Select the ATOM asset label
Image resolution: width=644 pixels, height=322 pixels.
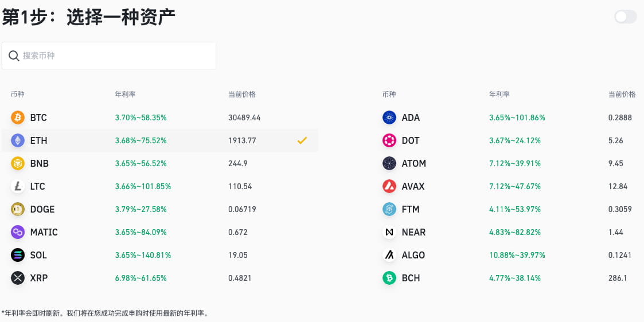tap(413, 163)
